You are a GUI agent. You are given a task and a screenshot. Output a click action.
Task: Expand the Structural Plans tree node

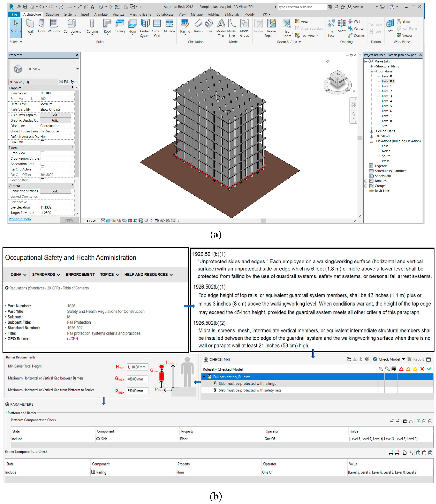pos(371,66)
